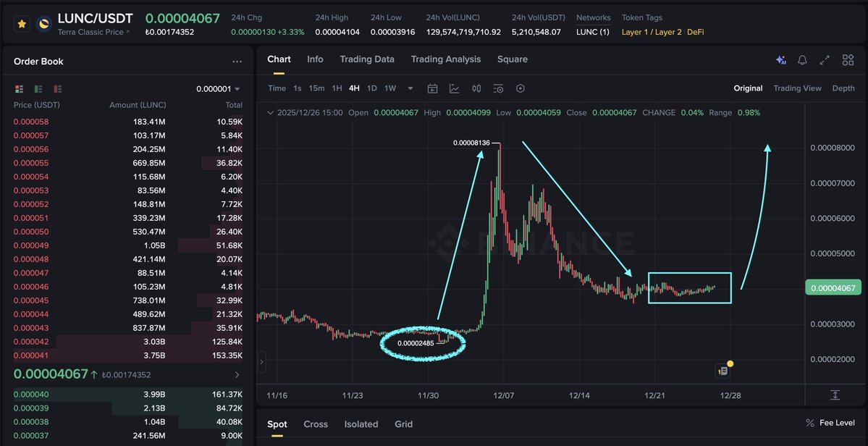Open the Fee Level link
The width and height of the screenshot is (868, 446).
pyautogui.click(x=830, y=423)
